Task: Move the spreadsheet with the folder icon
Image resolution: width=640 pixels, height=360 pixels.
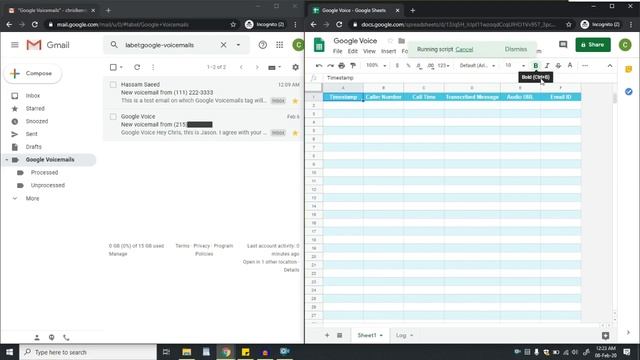Action: 402,41
